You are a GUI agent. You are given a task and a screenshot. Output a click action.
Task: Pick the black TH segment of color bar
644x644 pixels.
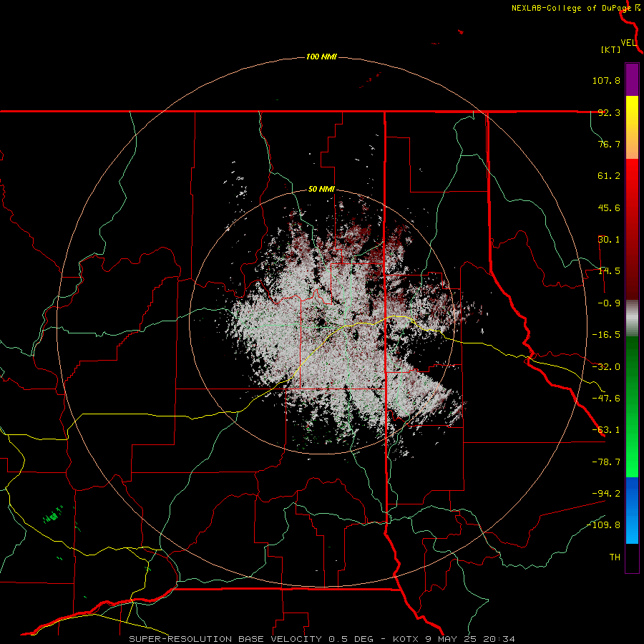click(x=632, y=557)
